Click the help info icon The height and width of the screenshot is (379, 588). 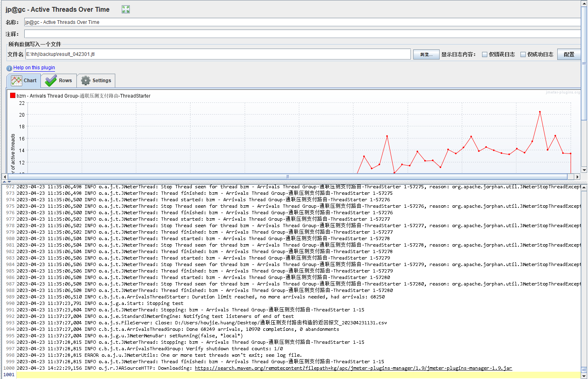click(9, 68)
